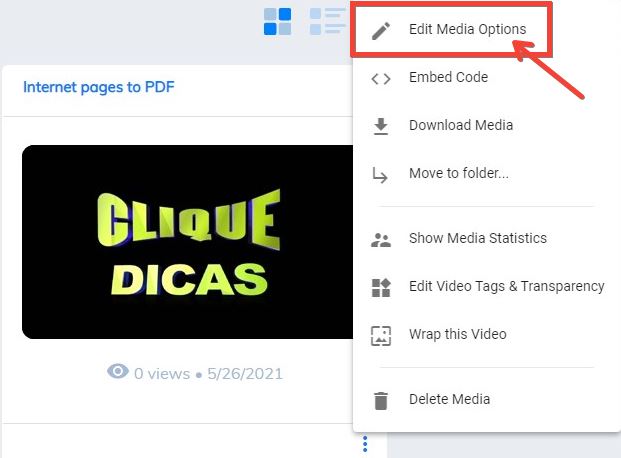
Task: Click the 5/26/2021 date text
Action: (x=245, y=374)
